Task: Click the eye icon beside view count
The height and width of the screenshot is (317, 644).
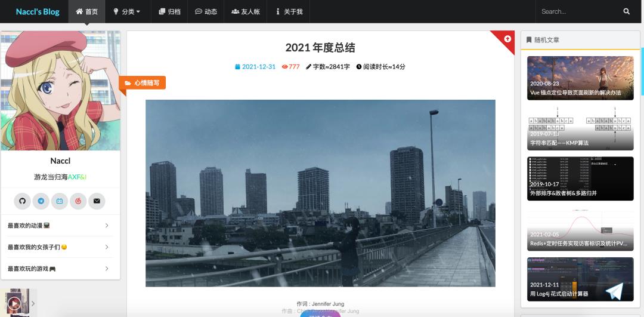Action: tap(284, 67)
